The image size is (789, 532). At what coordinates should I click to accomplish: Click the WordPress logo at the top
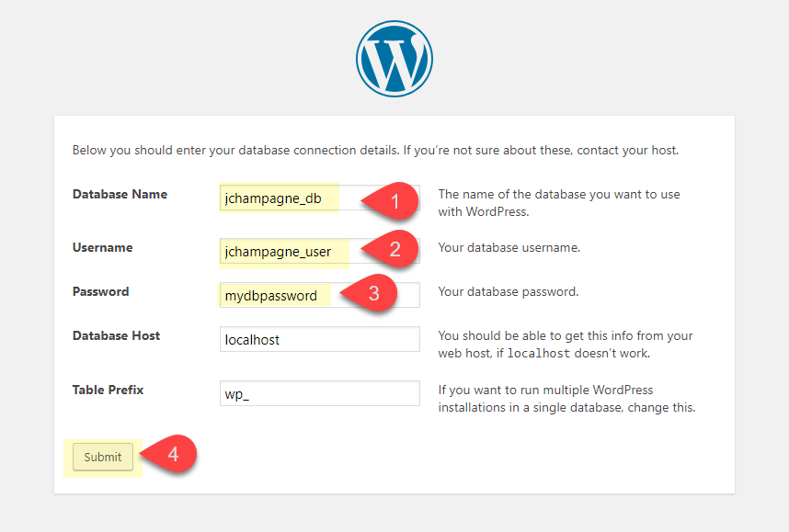[x=394, y=58]
